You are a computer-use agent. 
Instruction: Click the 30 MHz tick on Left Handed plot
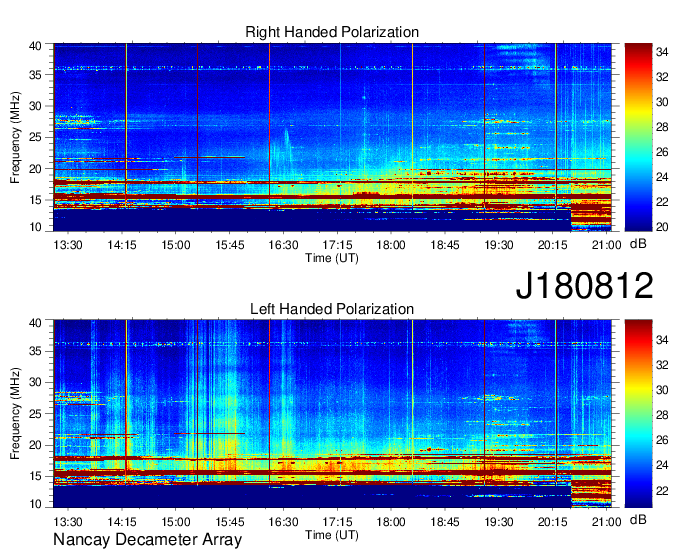[35, 382]
